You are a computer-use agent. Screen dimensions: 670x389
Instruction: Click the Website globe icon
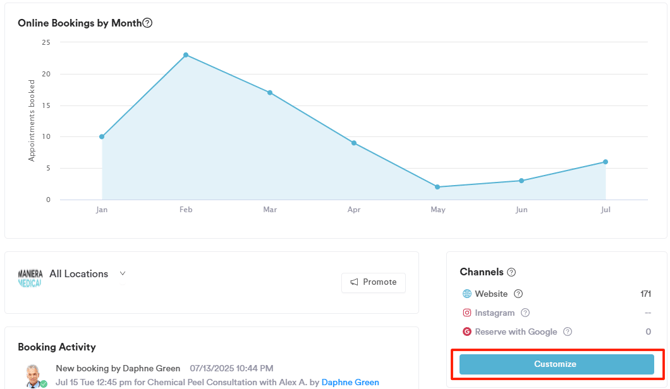click(467, 294)
